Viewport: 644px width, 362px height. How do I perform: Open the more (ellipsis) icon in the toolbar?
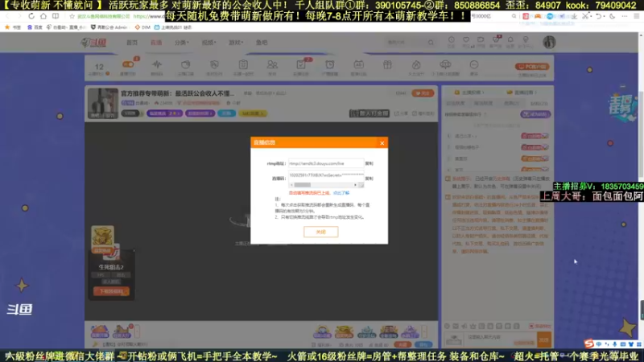[x=474, y=67]
